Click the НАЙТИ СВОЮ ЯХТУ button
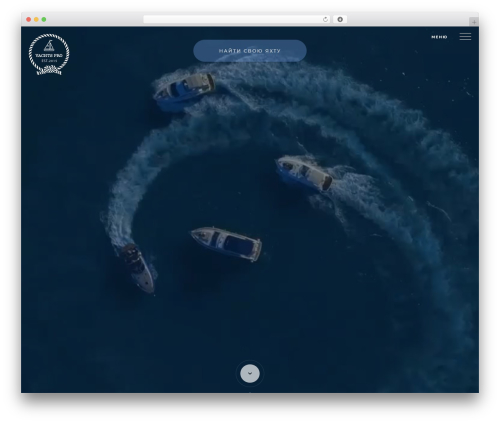Viewport: 500px width, 423px height. (x=250, y=51)
